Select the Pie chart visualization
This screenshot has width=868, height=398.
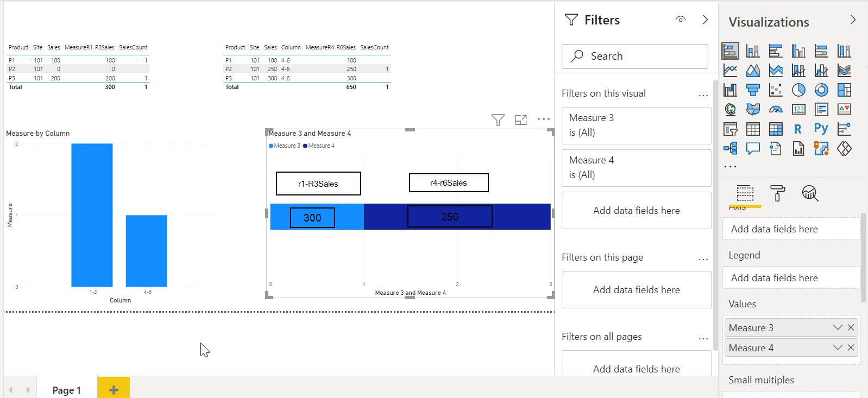tap(798, 90)
